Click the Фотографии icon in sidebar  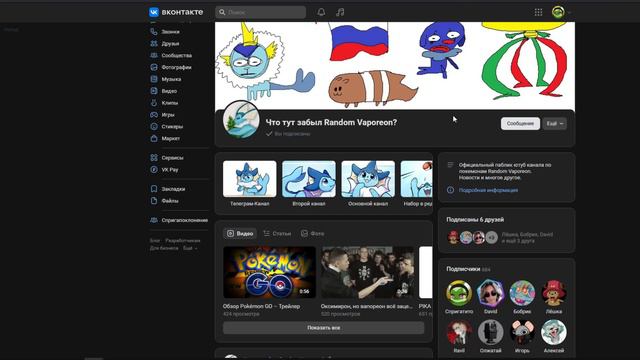pyautogui.click(x=154, y=67)
